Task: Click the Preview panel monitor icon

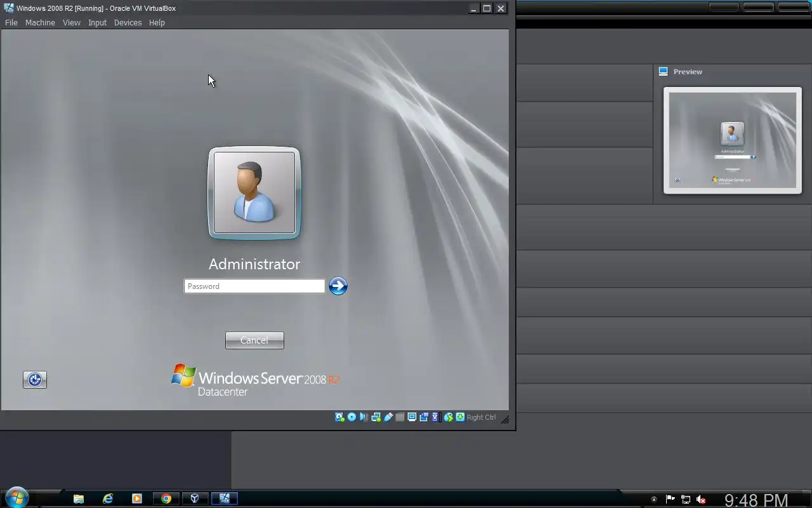Action: 664,72
